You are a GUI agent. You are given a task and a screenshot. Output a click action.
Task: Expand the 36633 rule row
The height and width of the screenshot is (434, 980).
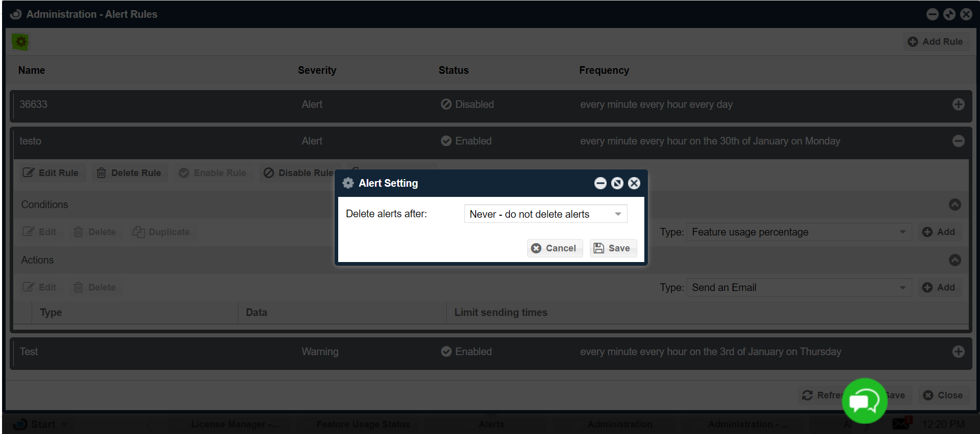[x=958, y=104]
